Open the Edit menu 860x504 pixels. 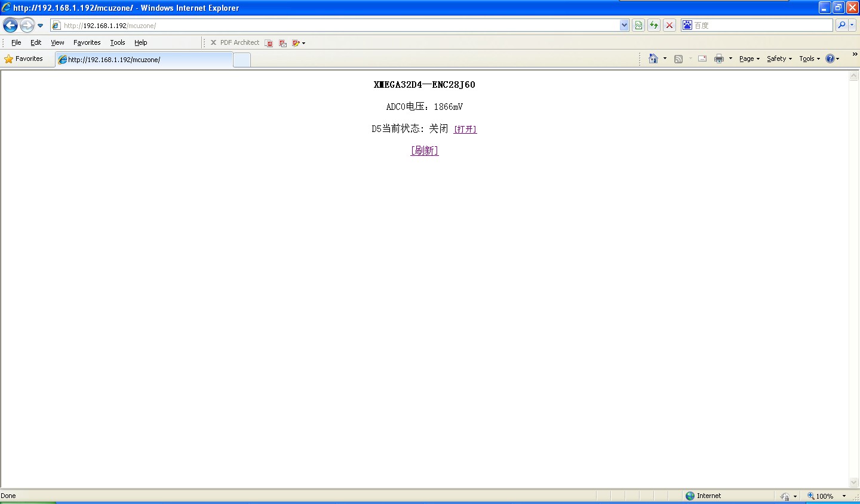coord(36,42)
